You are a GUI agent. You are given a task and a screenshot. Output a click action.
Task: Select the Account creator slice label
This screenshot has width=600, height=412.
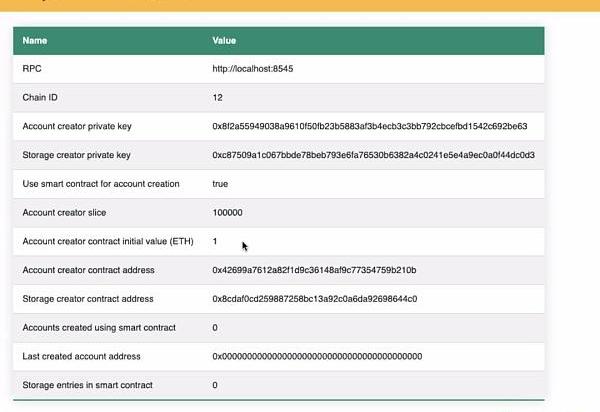64,213
